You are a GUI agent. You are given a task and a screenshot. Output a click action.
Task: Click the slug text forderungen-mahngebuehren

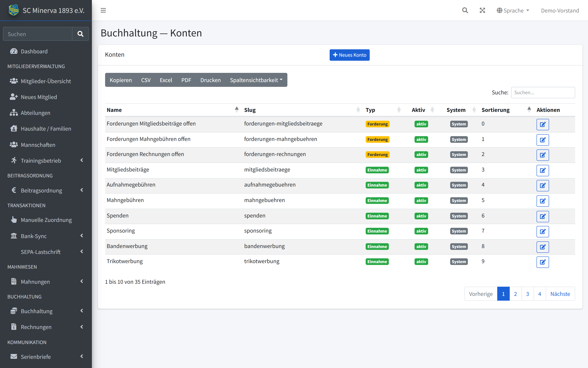click(281, 139)
